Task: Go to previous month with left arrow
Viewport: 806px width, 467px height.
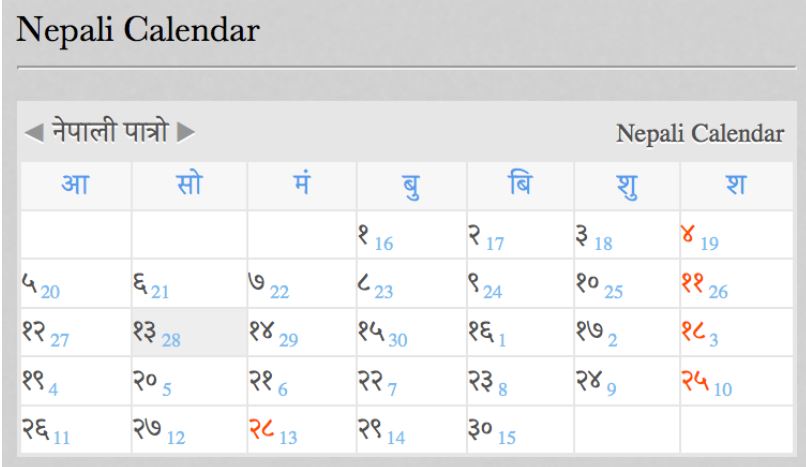Action: 34,133
